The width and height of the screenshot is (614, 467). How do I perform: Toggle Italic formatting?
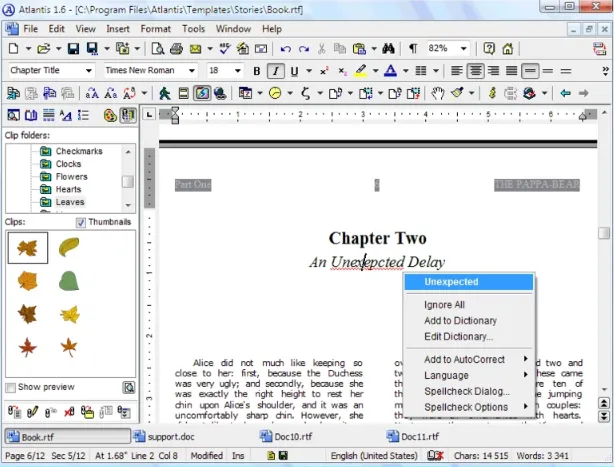(275, 71)
